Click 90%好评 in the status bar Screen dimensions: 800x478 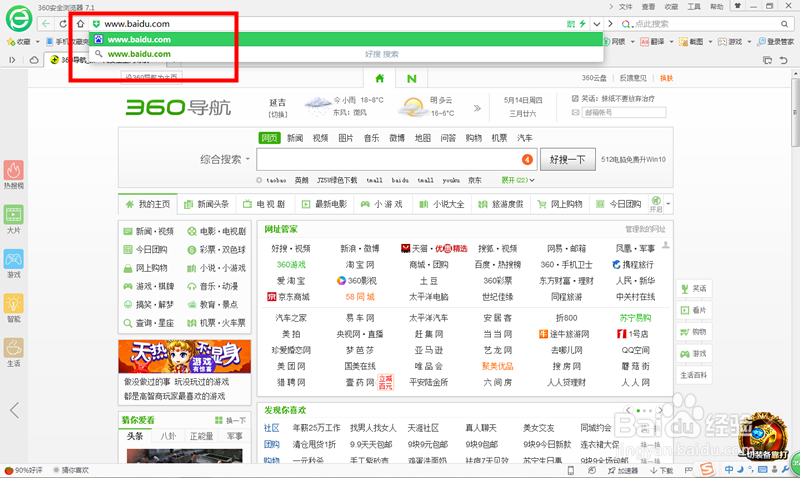tap(24, 470)
